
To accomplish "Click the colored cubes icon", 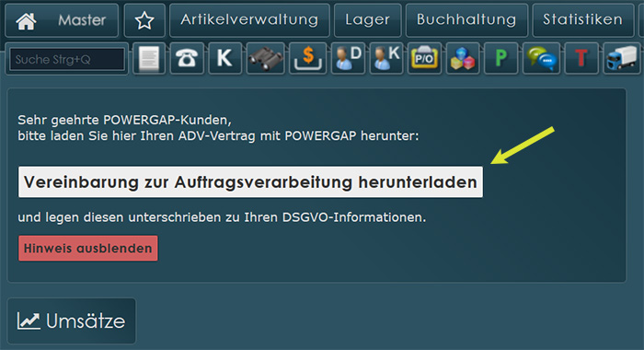I will [x=463, y=58].
